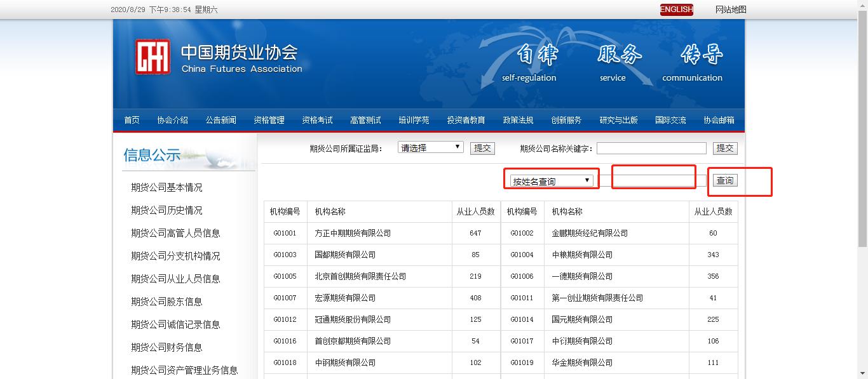Viewport: 868px width, 379px height.
Task: Open 政策法规 navigation item
Action: tap(519, 120)
